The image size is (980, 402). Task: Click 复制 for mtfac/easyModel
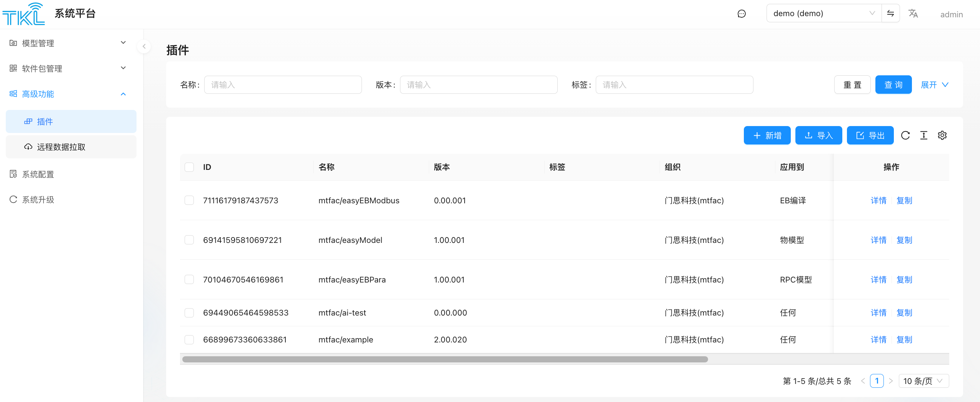[904, 240]
